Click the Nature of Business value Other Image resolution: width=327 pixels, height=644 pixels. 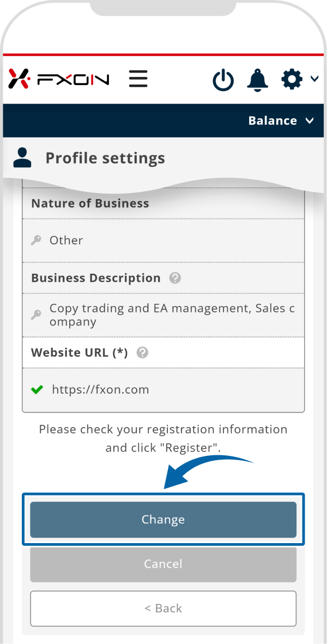[x=66, y=240]
